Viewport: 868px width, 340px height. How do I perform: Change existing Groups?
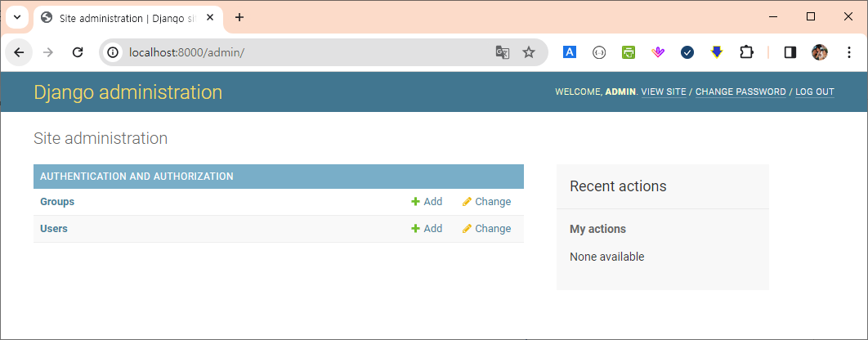[x=486, y=202]
